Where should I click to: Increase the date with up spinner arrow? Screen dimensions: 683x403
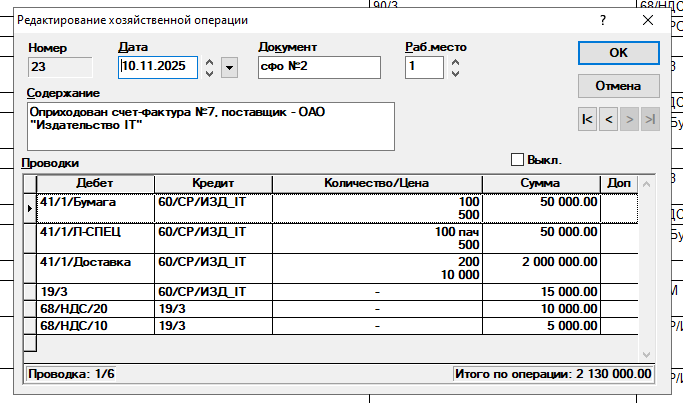pyautogui.click(x=209, y=61)
